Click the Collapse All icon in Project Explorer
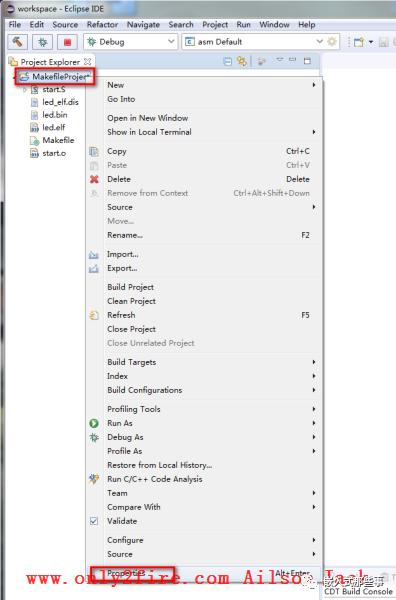 (x=227, y=61)
